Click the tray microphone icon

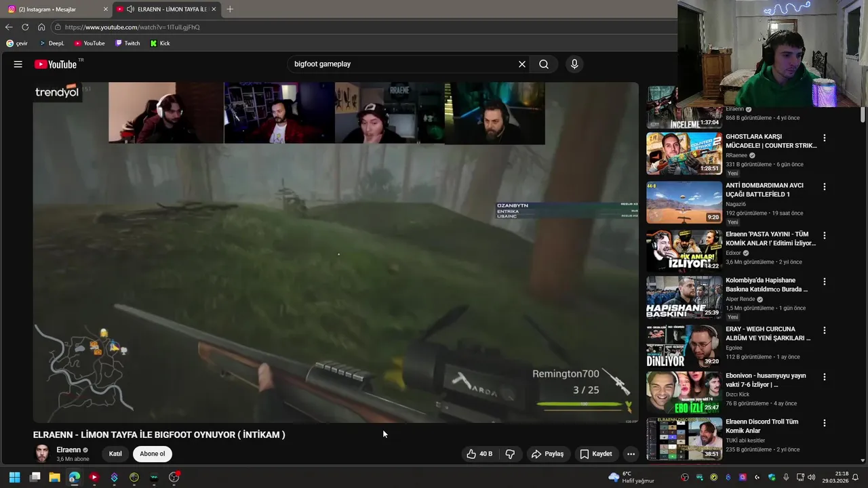pos(786,477)
